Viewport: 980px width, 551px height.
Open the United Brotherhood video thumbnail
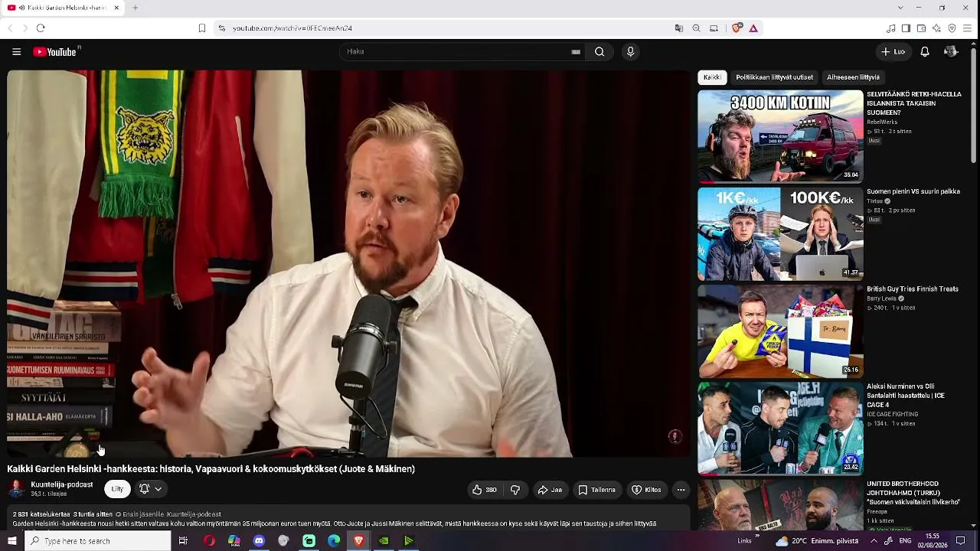(780, 504)
